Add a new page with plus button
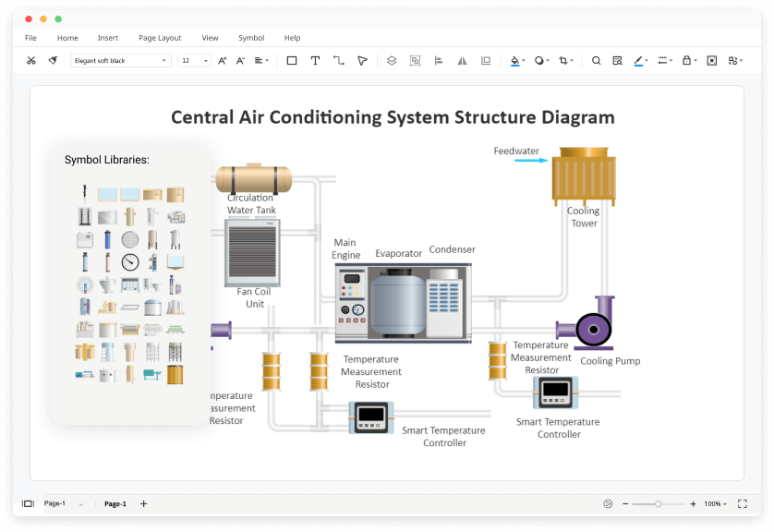Screen dimensions: 774x532 coord(144,504)
